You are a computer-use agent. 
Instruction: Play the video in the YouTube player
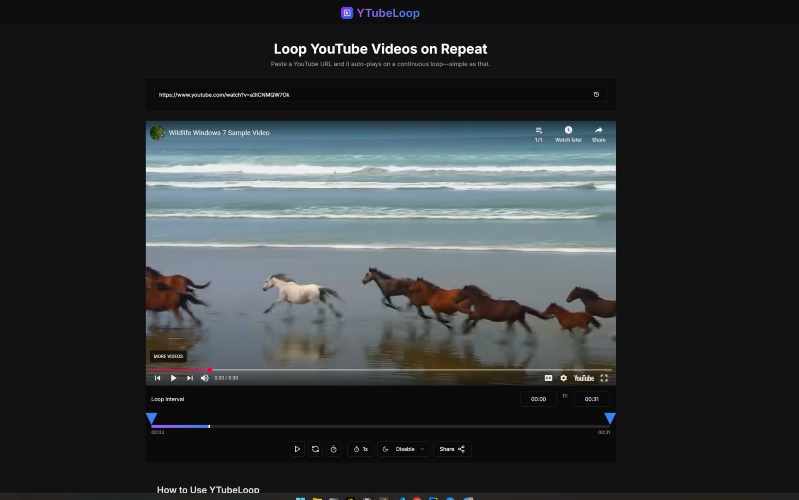(173, 378)
